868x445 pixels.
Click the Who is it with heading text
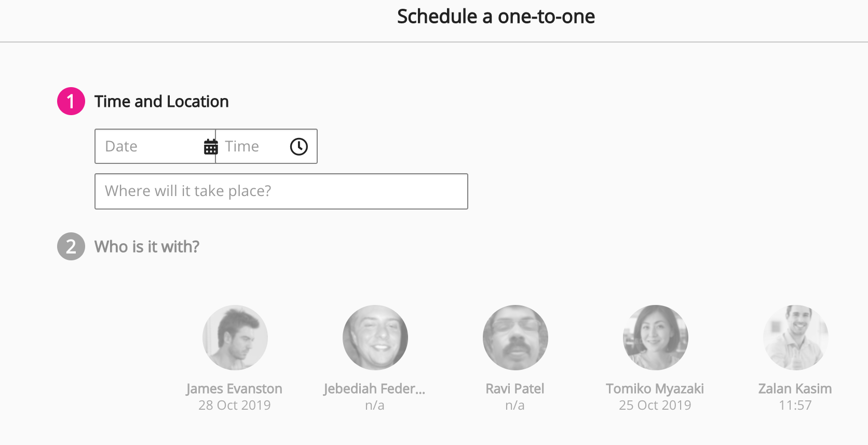(x=146, y=246)
